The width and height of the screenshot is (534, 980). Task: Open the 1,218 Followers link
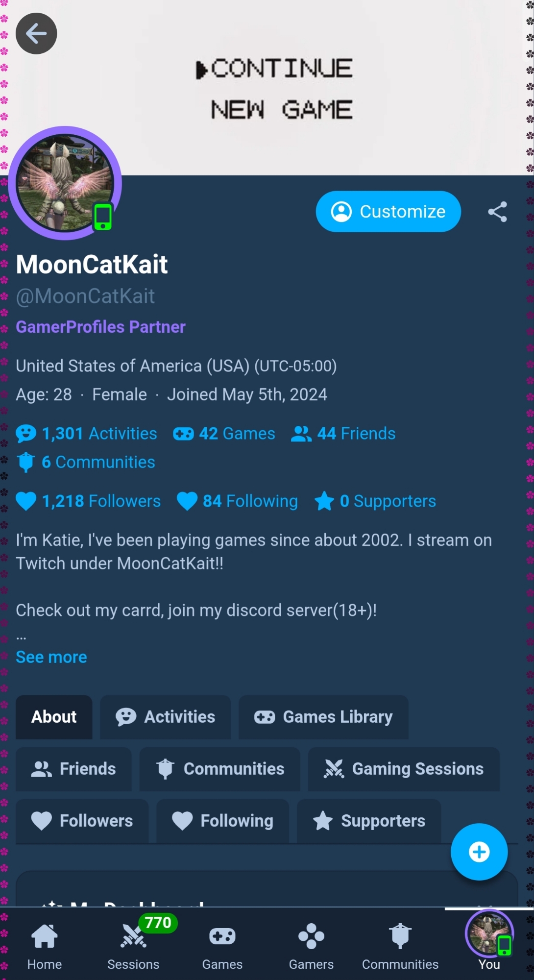(x=88, y=501)
